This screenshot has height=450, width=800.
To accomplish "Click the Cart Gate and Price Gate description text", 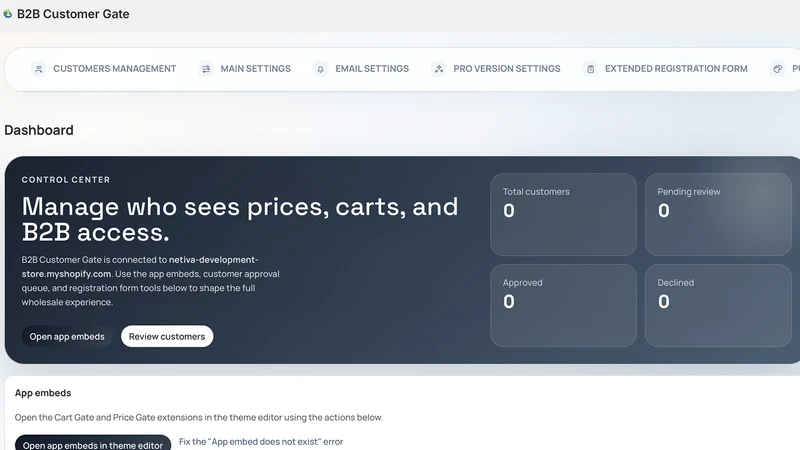I will (x=198, y=417).
